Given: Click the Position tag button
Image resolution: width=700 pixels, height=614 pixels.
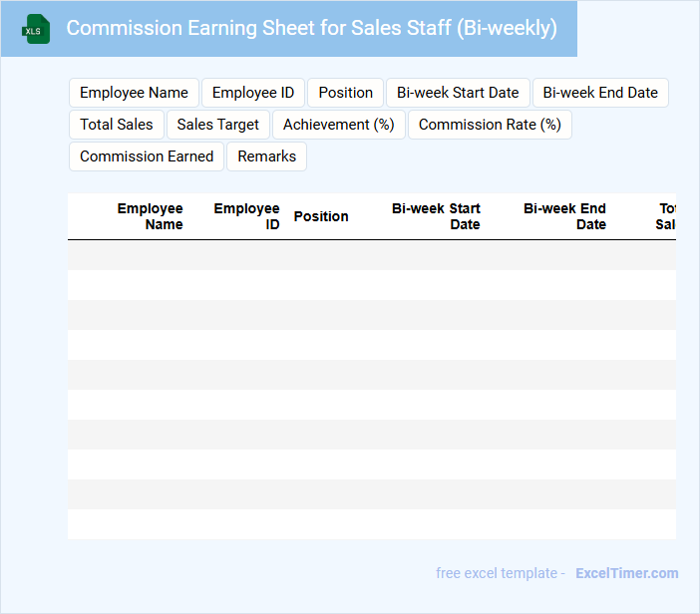Looking at the screenshot, I should (345, 93).
